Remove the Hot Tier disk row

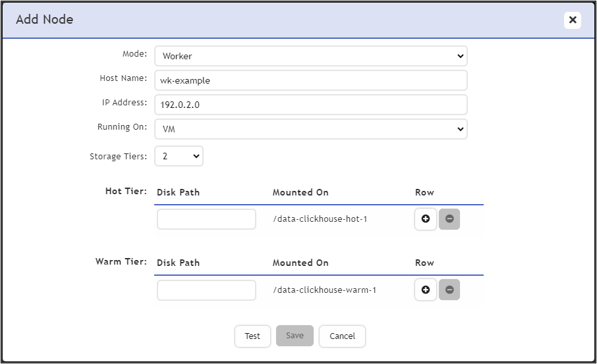tap(449, 219)
